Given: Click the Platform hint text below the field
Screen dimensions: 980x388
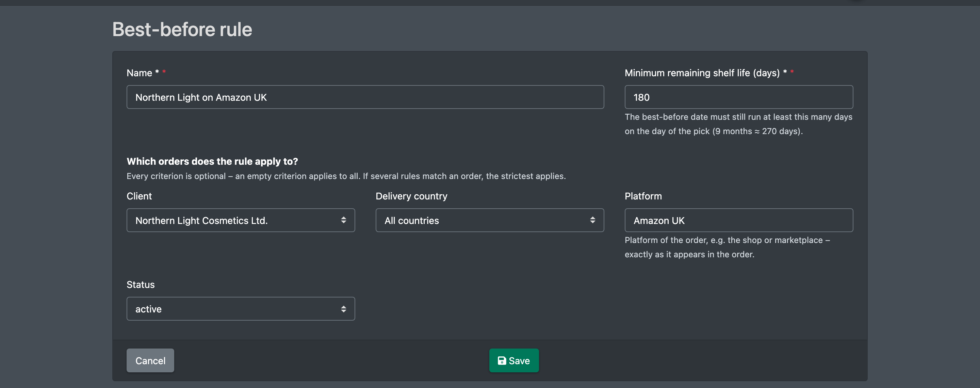Looking at the screenshot, I should (x=728, y=247).
